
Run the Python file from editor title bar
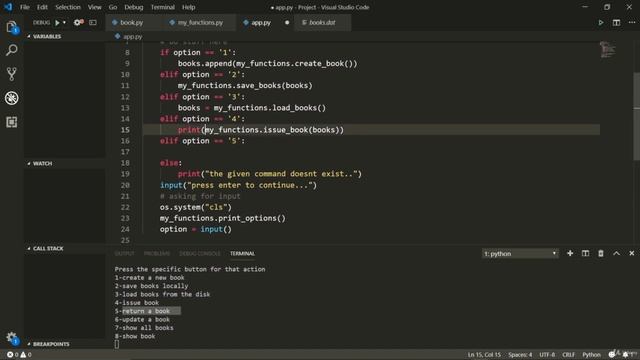click(601, 22)
